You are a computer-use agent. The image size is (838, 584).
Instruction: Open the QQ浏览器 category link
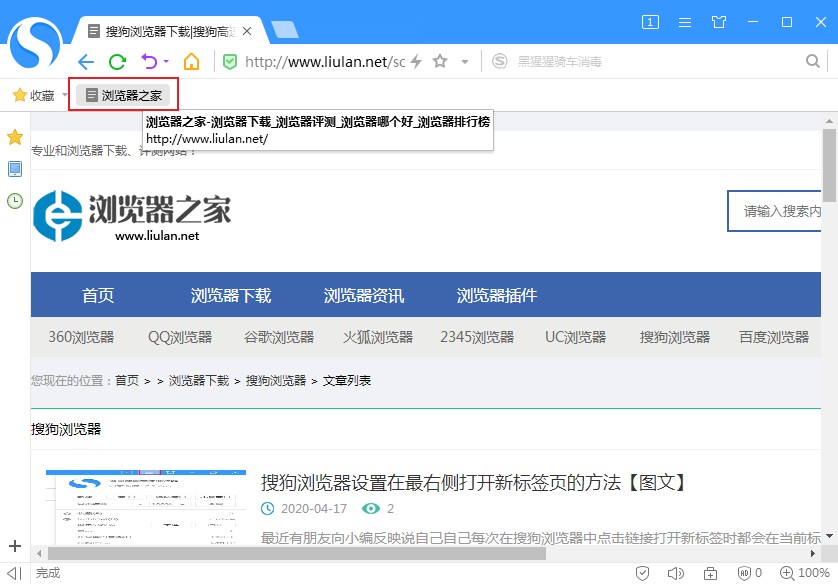tap(180, 337)
